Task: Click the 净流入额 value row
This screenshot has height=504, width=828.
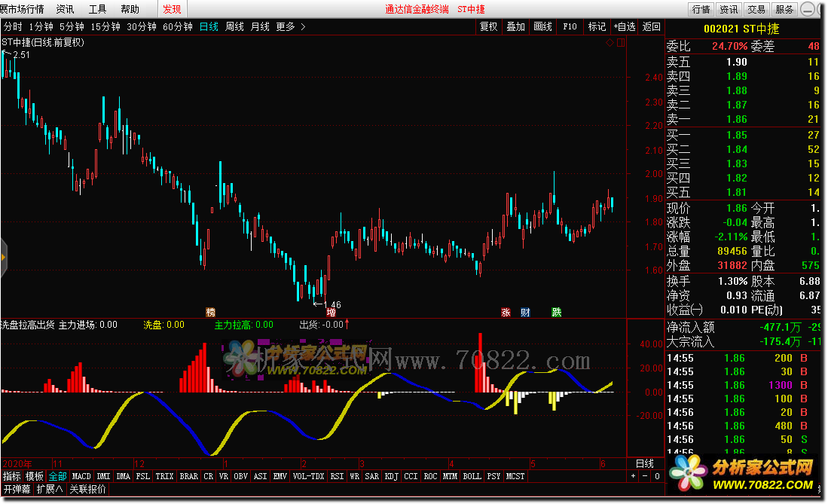Action: tap(744, 328)
